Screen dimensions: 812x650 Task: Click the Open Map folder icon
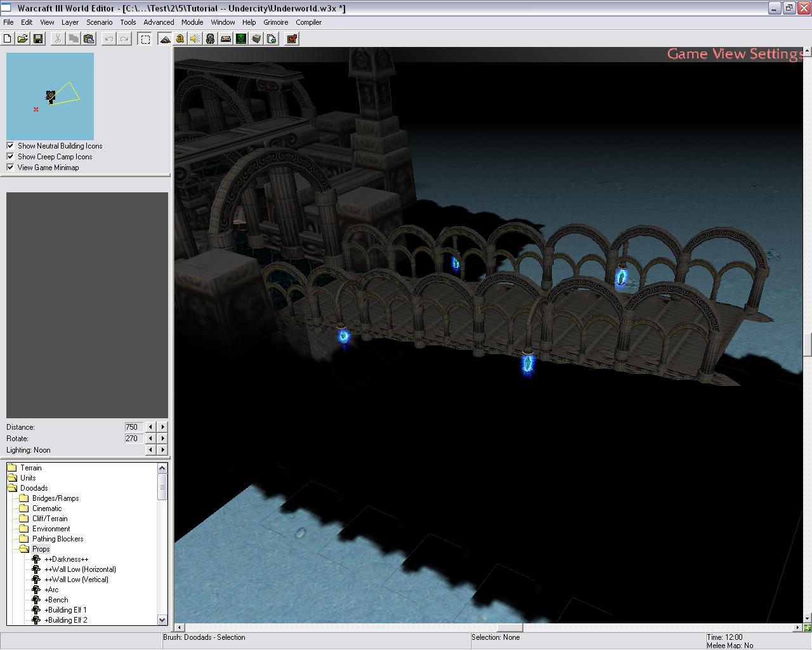23,39
